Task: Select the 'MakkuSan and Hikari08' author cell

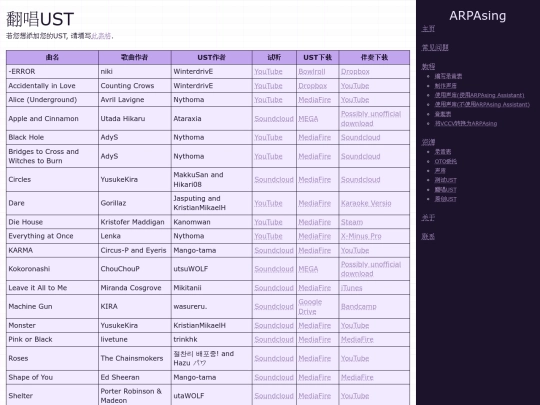Action: click(x=211, y=180)
